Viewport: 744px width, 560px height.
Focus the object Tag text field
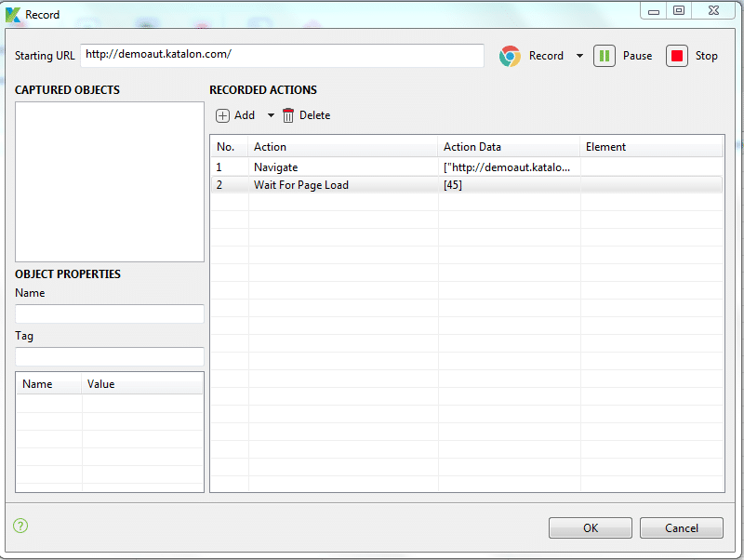pyautogui.click(x=110, y=356)
